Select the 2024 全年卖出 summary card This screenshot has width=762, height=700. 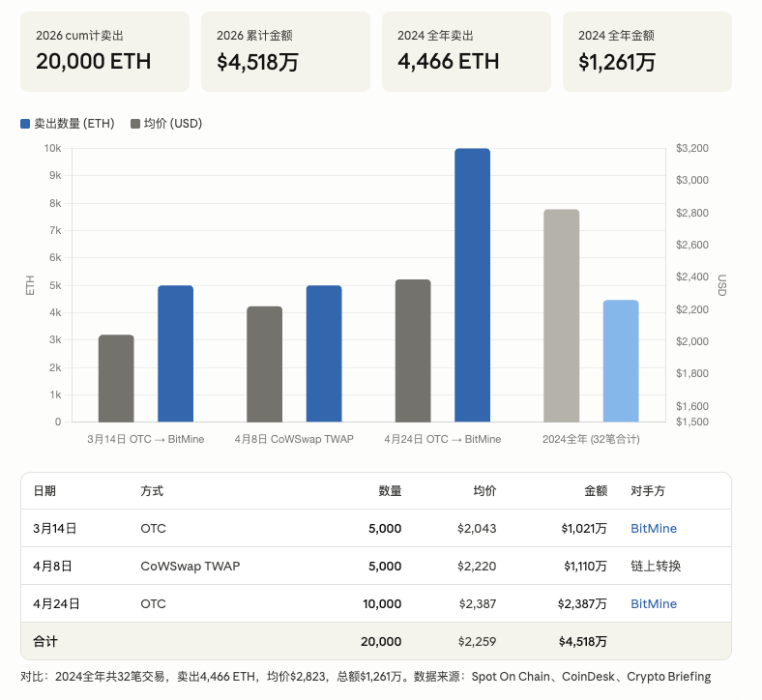(466, 52)
